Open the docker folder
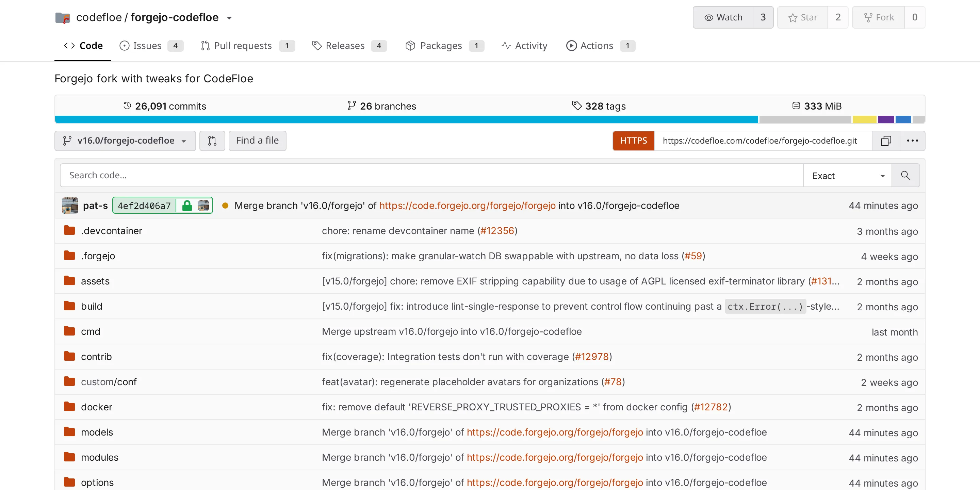The width and height of the screenshot is (980, 490). pos(97,407)
